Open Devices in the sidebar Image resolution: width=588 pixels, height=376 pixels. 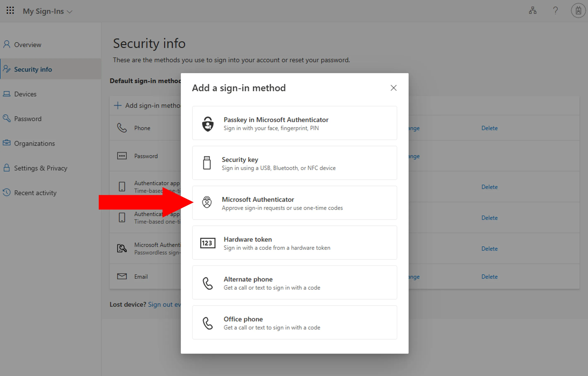pyautogui.click(x=25, y=94)
